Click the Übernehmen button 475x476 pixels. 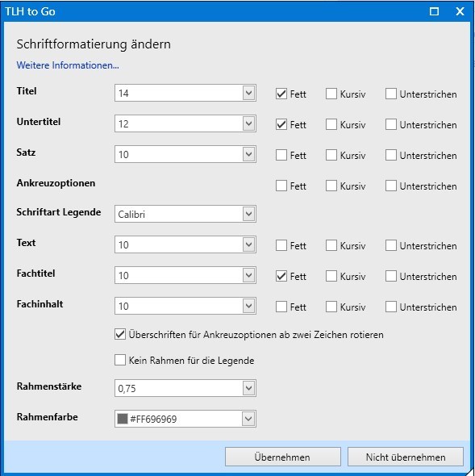pos(283,457)
